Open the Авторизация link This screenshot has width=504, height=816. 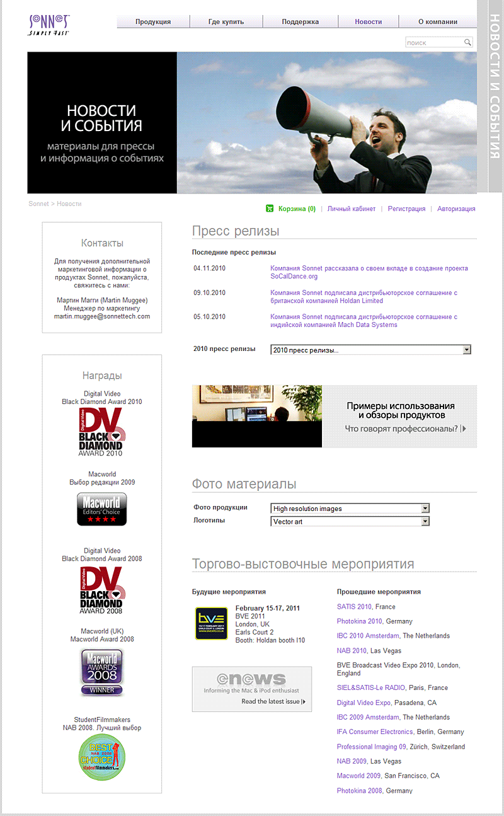coord(457,209)
